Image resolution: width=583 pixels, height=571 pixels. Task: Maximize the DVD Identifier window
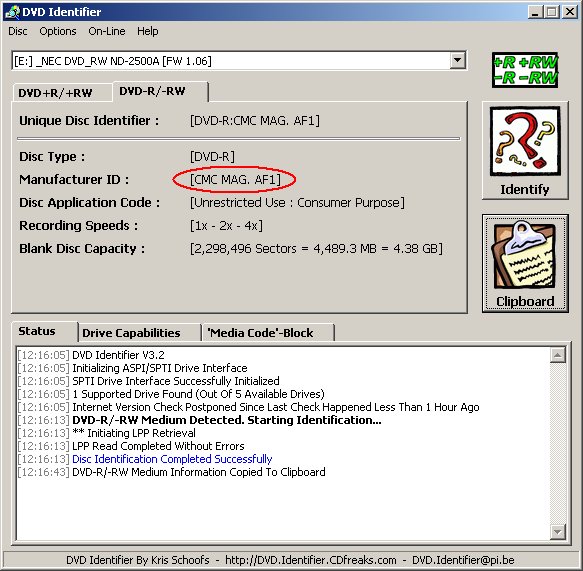point(552,12)
